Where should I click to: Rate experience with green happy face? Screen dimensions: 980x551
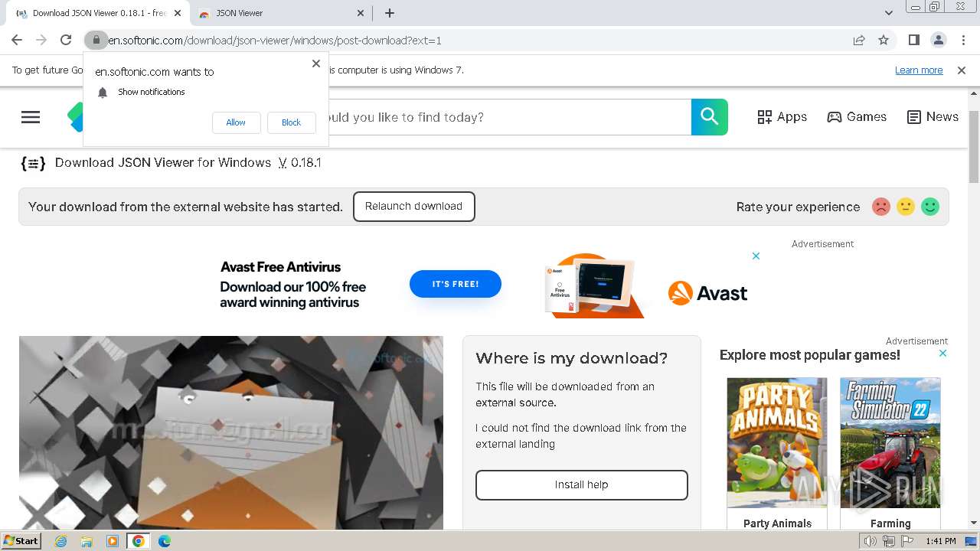coord(930,207)
